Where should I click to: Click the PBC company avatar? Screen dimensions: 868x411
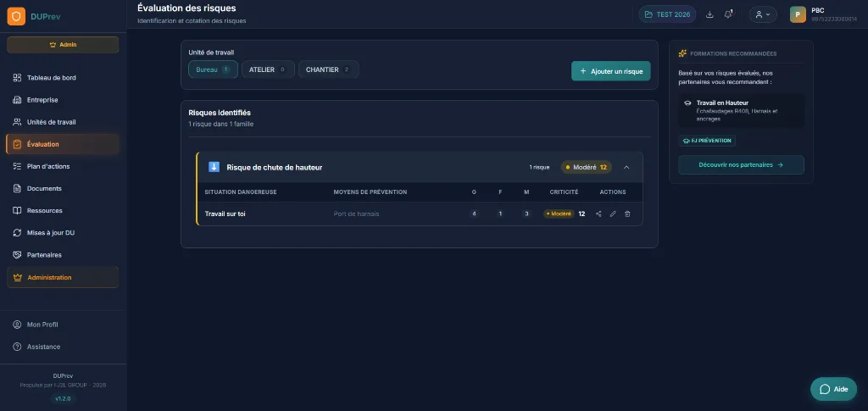tap(798, 14)
